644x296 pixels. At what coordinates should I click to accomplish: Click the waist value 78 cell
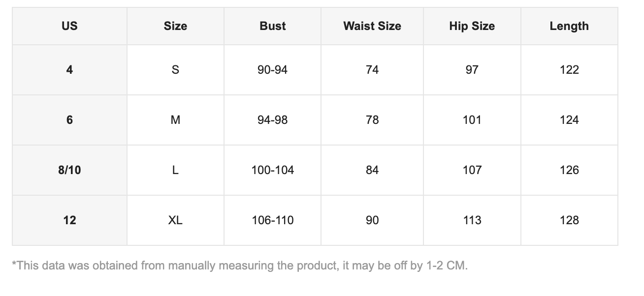pos(372,120)
